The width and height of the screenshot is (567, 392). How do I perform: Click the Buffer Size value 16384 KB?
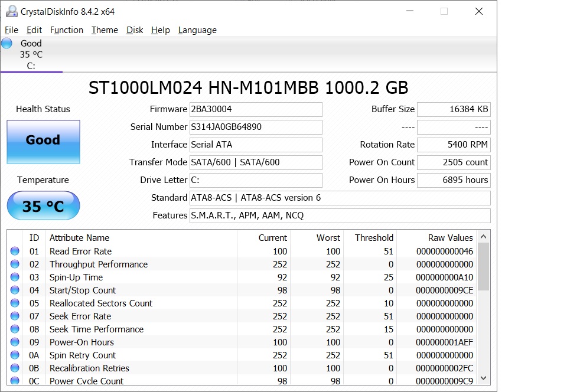coord(454,109)
